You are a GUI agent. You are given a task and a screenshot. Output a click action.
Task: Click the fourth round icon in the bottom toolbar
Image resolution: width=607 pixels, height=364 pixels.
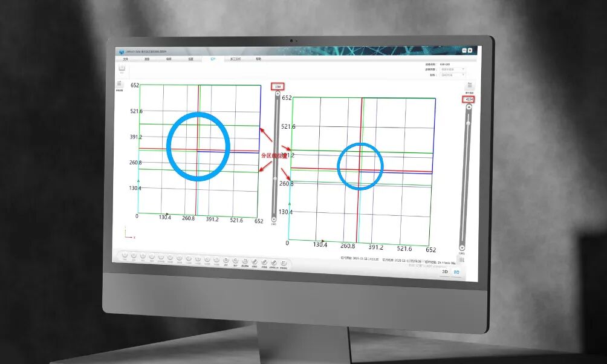pos(152,256)
